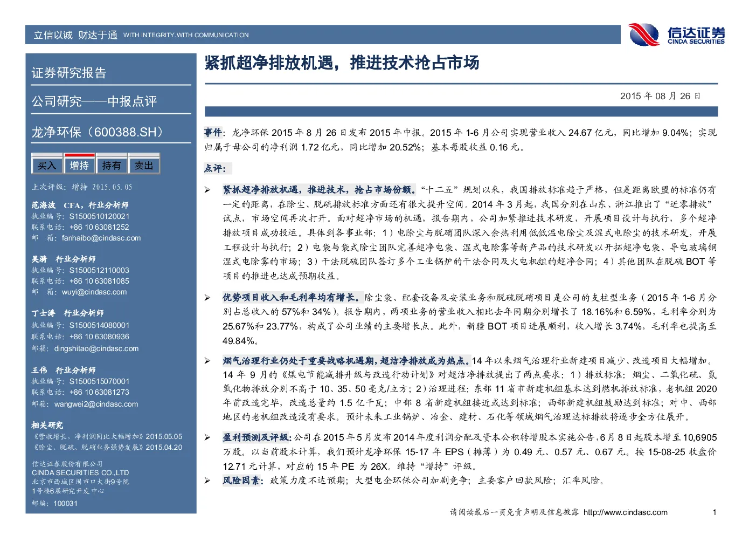Click the date 2015 年 08 月 26 日
This screenshot has width=756, height=535.
point(660,96)
